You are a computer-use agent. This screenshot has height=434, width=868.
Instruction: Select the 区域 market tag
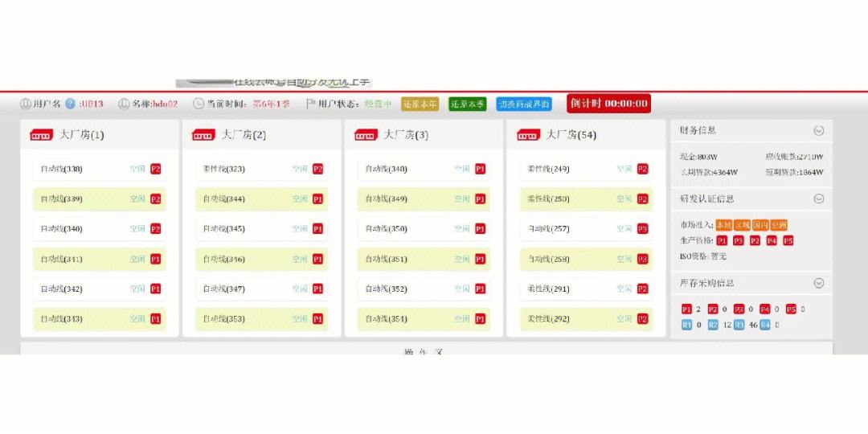point(742,225)
